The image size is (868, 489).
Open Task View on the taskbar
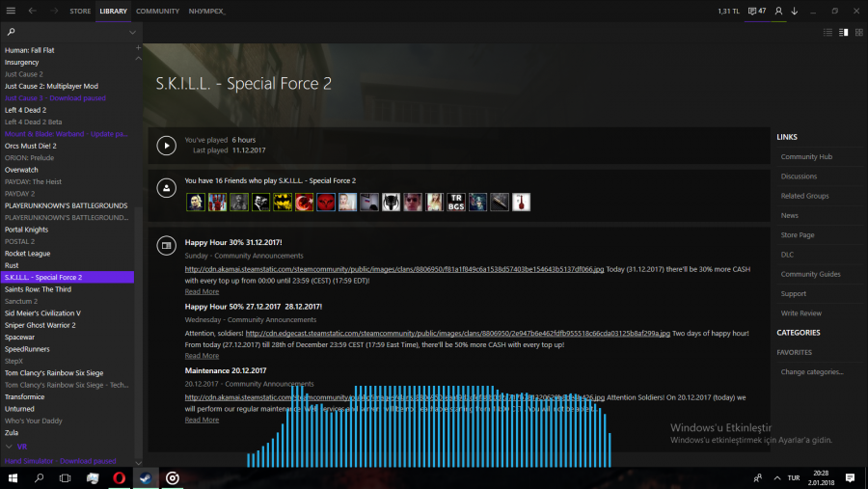[x=65, y=478]
